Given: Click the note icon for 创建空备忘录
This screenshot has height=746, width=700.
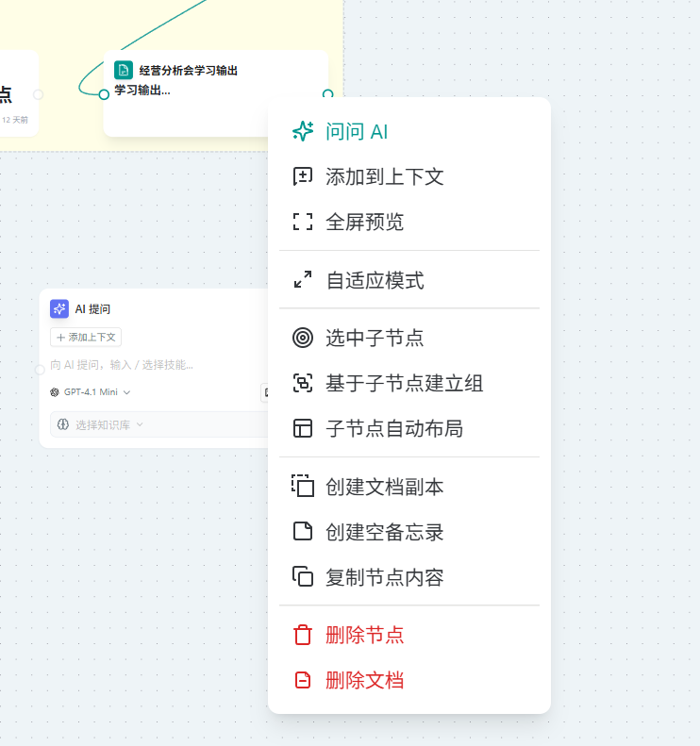Looking at the screenshot, I should coord(303,531).
